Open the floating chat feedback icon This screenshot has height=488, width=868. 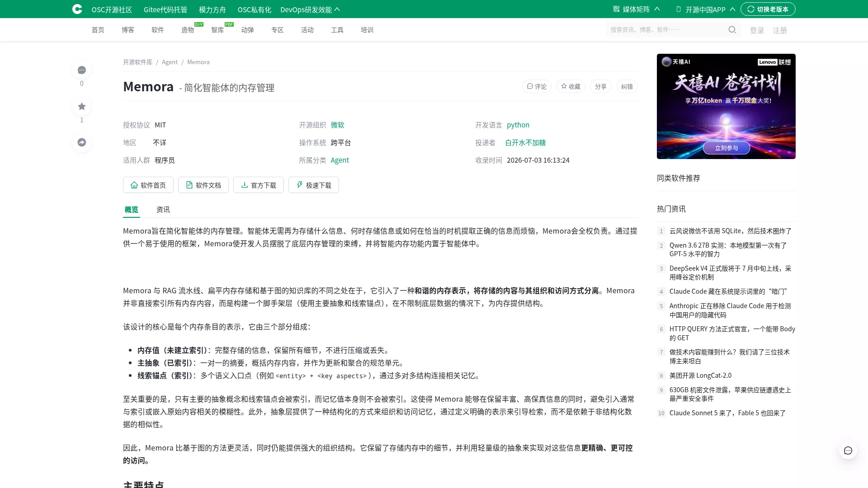[x=848, y=450]
